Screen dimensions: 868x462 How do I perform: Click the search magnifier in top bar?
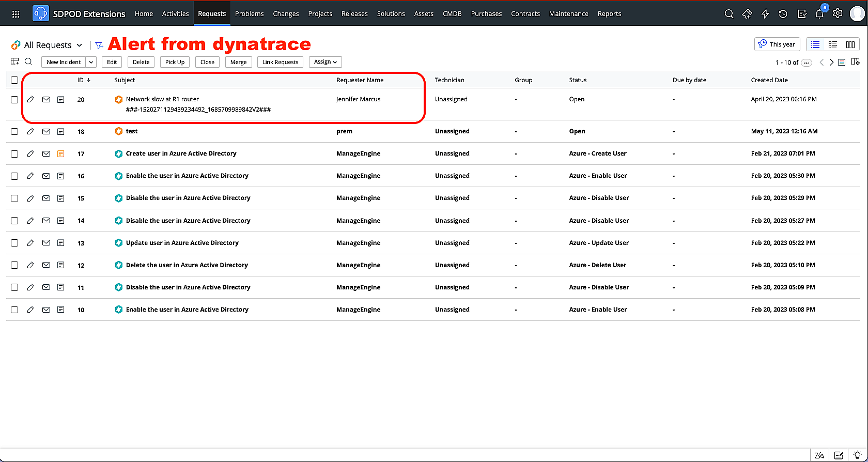[729, 14]
